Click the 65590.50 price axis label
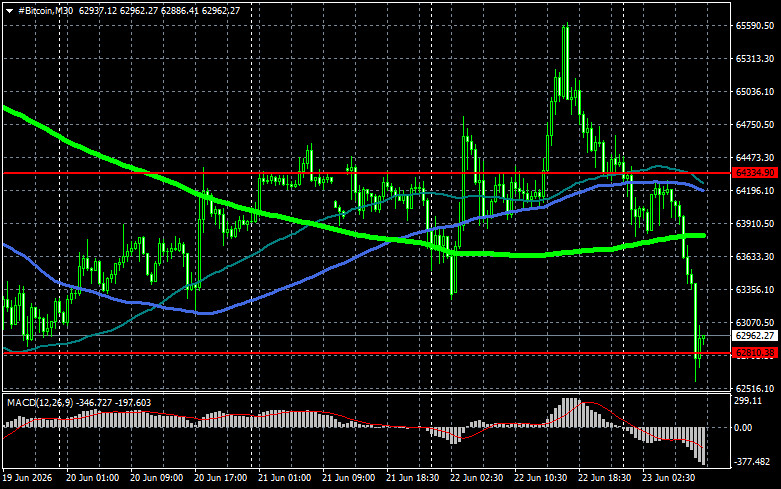The image size is (781, 489). [755, 26]
